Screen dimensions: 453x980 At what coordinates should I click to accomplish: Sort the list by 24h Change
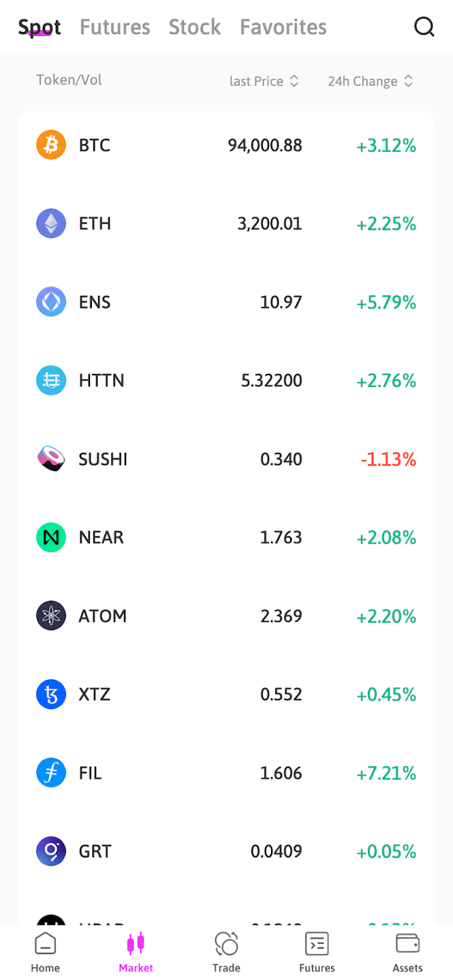[370, 81]
